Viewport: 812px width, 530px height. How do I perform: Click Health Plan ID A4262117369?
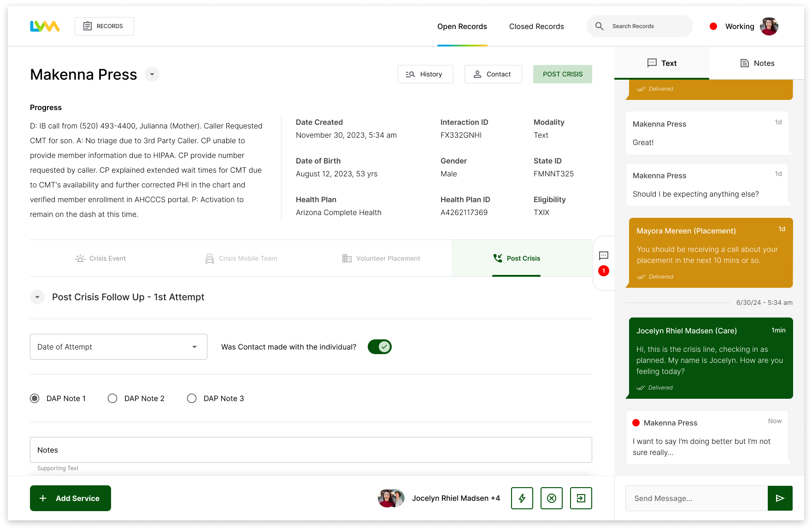tap(464, 212)
